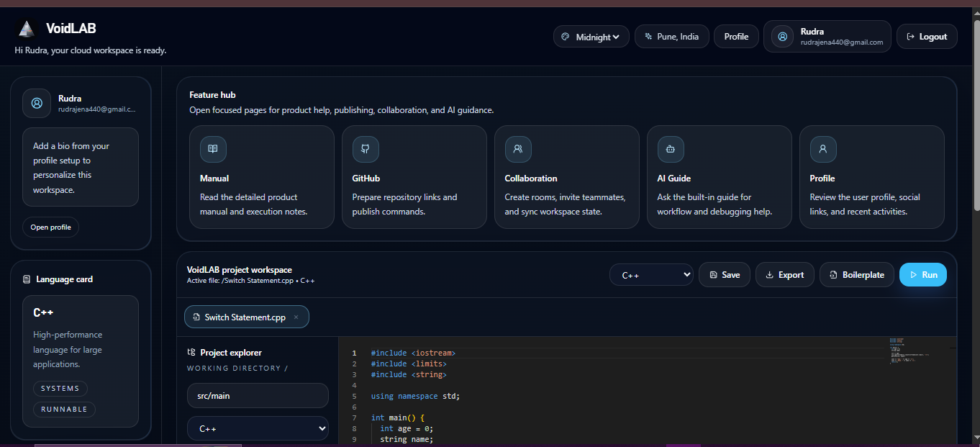Click the Export button
This screenshot has width=980, height=447.
(785, 275)
